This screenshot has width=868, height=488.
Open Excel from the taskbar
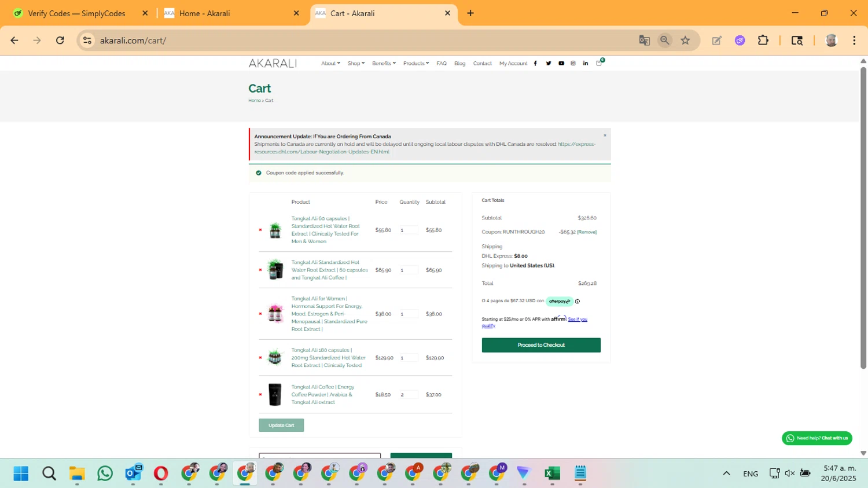552,474
